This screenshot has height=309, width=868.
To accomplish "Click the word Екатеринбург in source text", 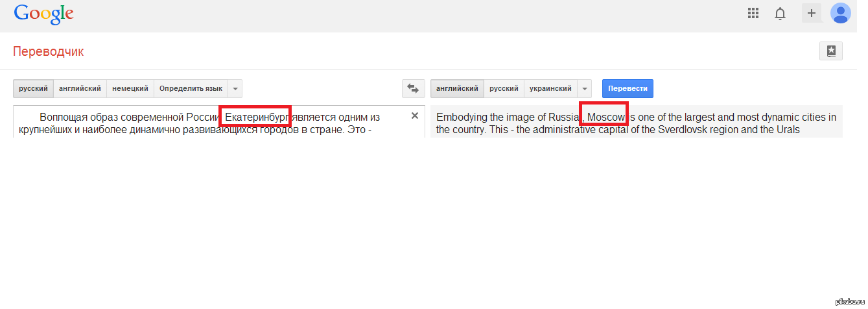I will (256, 117).
